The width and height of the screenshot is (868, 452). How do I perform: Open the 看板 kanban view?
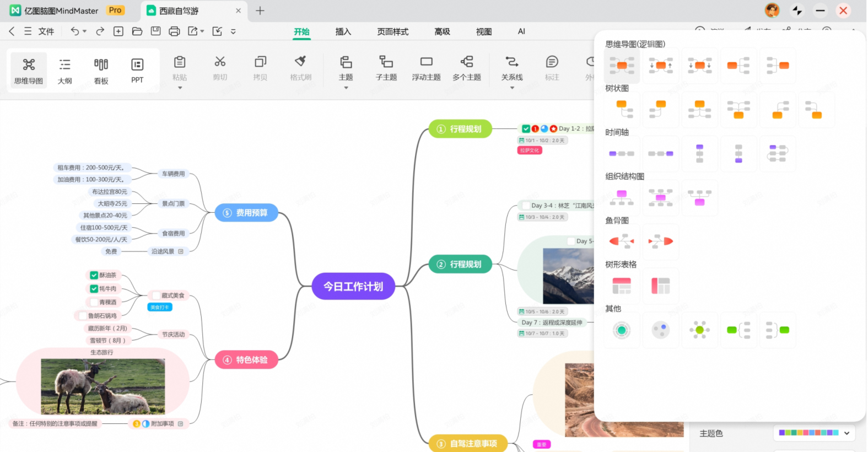101,71
